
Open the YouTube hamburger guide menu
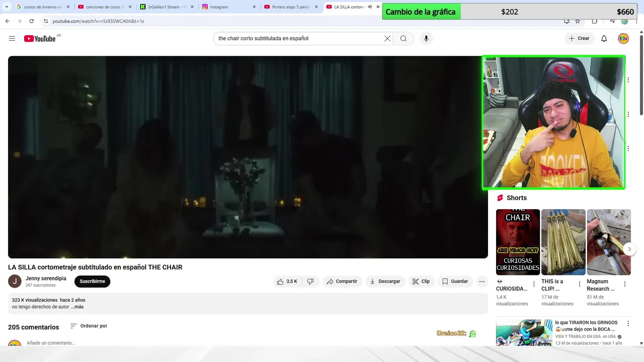pyautogui.click(x=12, y=38)
